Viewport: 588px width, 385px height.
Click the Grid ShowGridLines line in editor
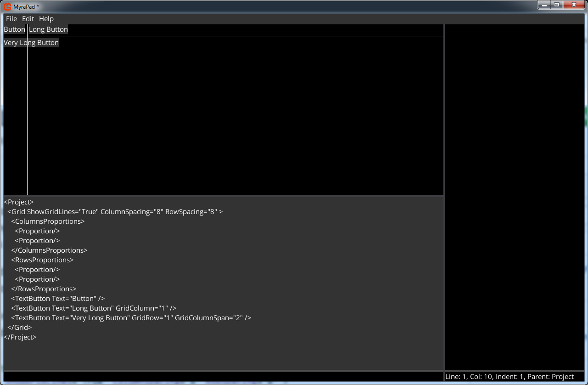(115, 212)
